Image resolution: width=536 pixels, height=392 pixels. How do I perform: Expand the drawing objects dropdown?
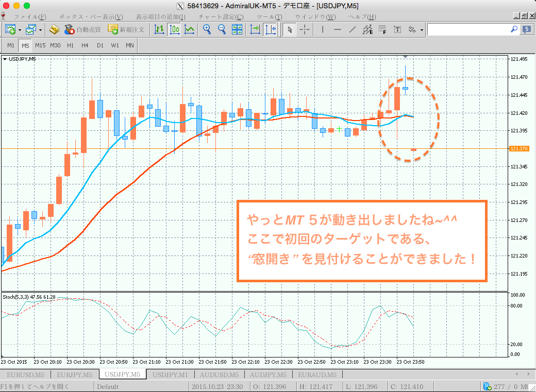coord(422,29)
